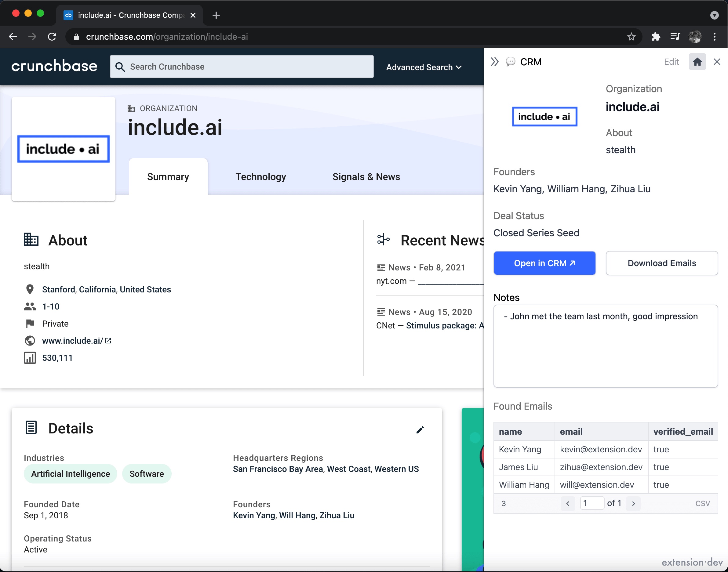Click the employees people icon
Screen dimensions: 728x572
[30, 306]
